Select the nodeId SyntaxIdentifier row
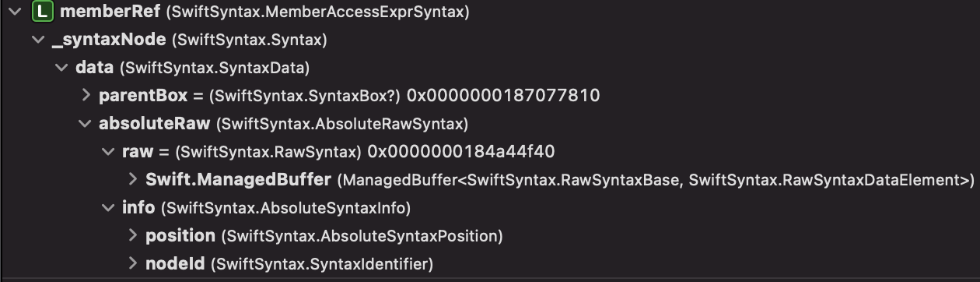The image size is (980, 282). [490, 264]
